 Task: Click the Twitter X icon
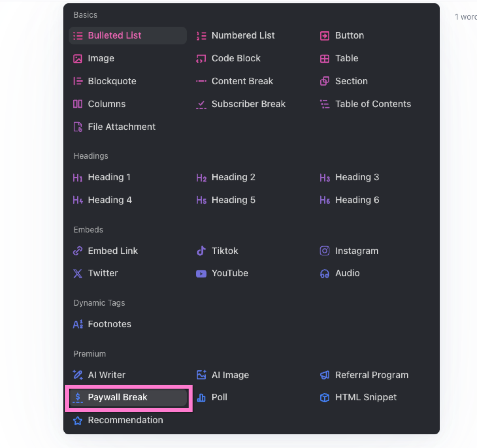coord(78,273)
